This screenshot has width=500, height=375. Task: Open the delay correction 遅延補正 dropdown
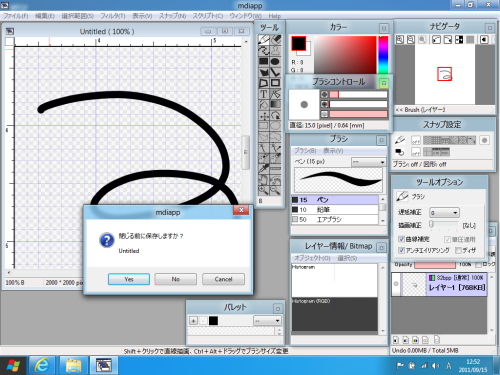pyautogui.click(x=444, y=213)
